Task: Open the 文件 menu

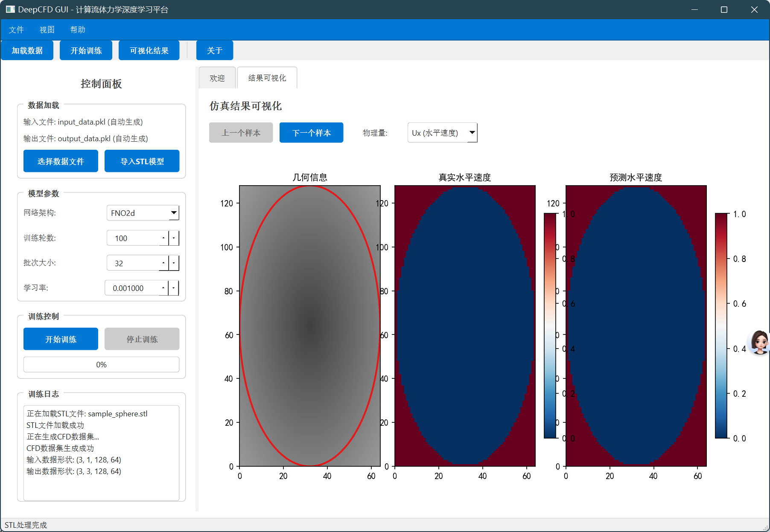Action: pyautogui.click(x=16, y=29)
